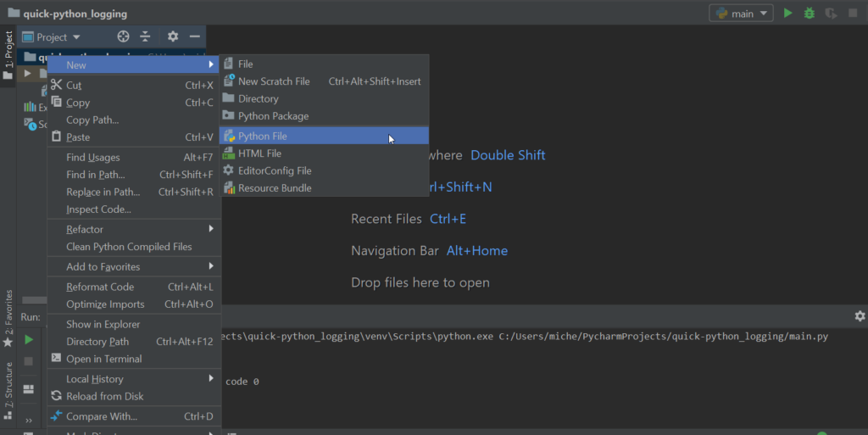The width and height of the screenshot is (868, 435).
Task: Choose Python Package in New submenu
Action: (x=273, y=116)
